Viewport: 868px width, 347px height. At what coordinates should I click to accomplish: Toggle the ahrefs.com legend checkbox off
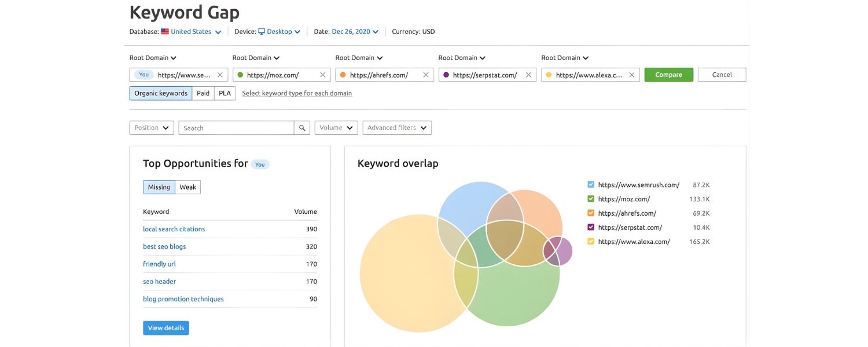(591, 213)
